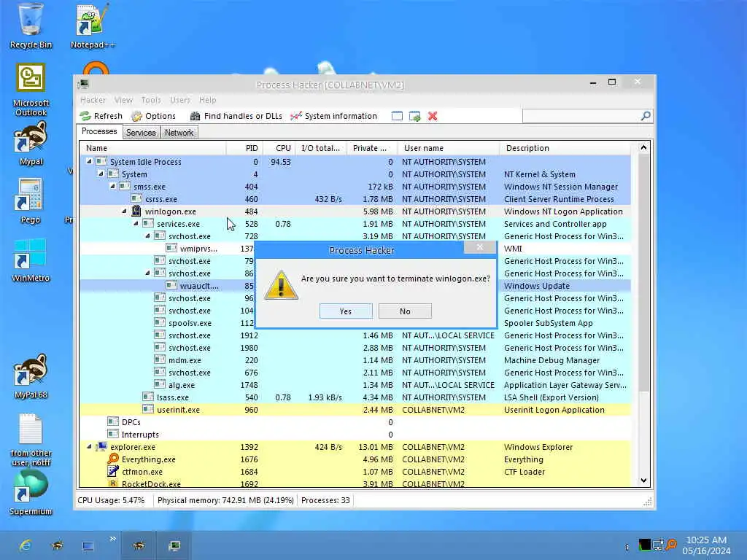The height and width of the screenshot is (560, 747).
Task: Click the red X terminate toolbar icon
Action: coord(433,116)
